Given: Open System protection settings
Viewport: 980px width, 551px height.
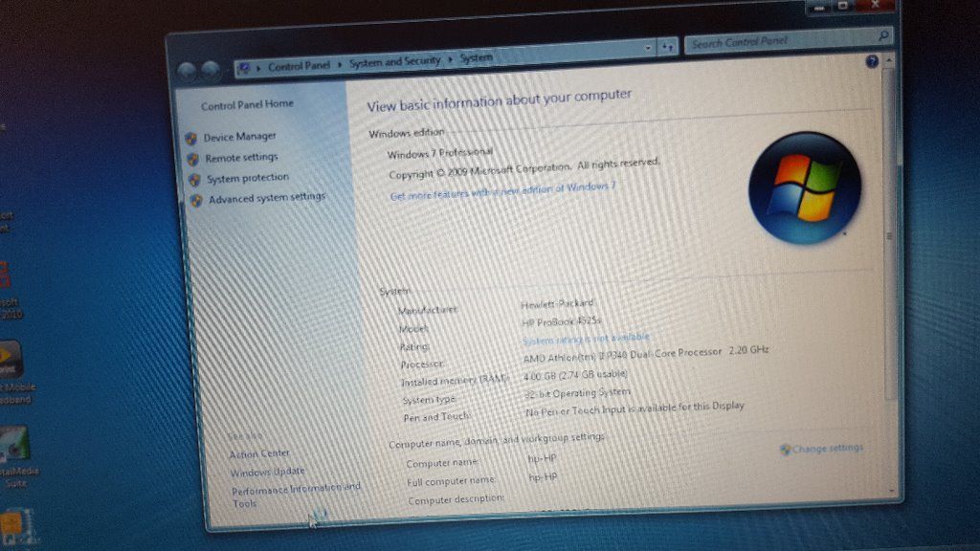Looking at the screenshot, I should click(247, 177).
